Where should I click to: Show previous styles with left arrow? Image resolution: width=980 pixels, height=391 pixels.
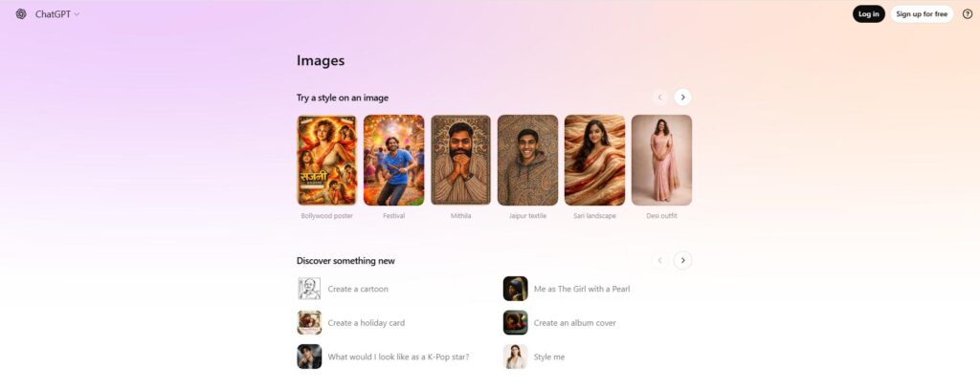pos(660,97)
